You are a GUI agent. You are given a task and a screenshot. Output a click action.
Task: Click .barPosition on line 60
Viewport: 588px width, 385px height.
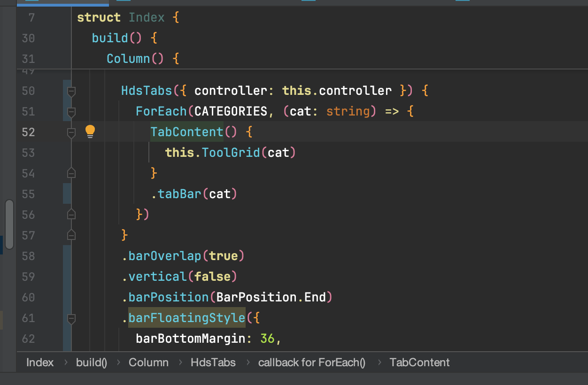pos(165,297)
